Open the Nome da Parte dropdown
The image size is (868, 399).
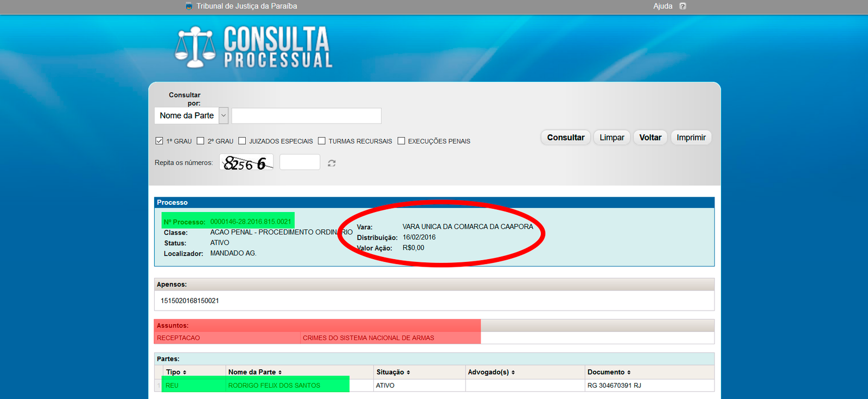tap(223, 115)
